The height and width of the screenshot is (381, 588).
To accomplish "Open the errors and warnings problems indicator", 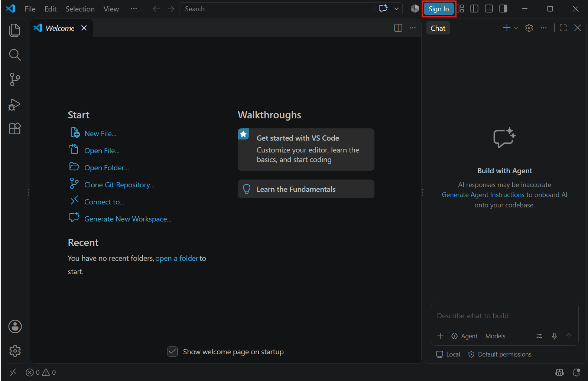I will (x=41, y=372).
